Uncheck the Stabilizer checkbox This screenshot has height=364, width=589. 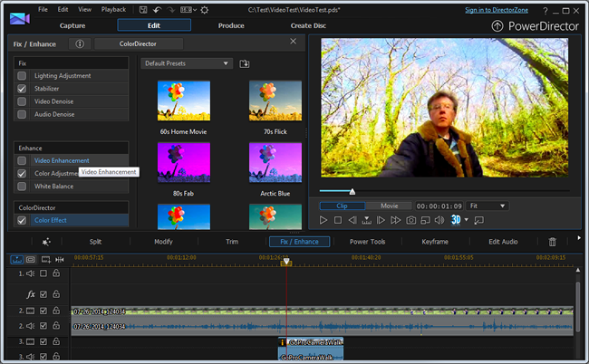pos(22,89)
